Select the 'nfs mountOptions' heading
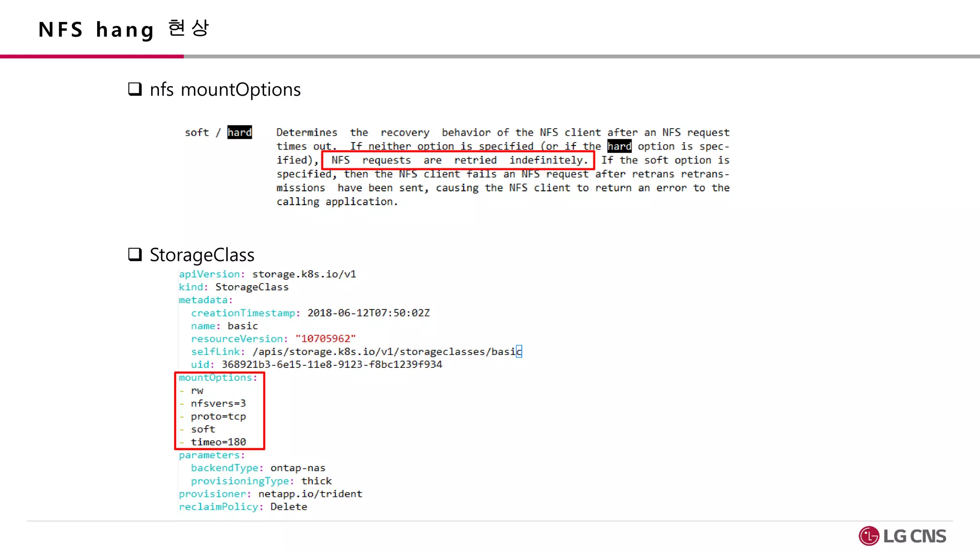 pos(225,89)
